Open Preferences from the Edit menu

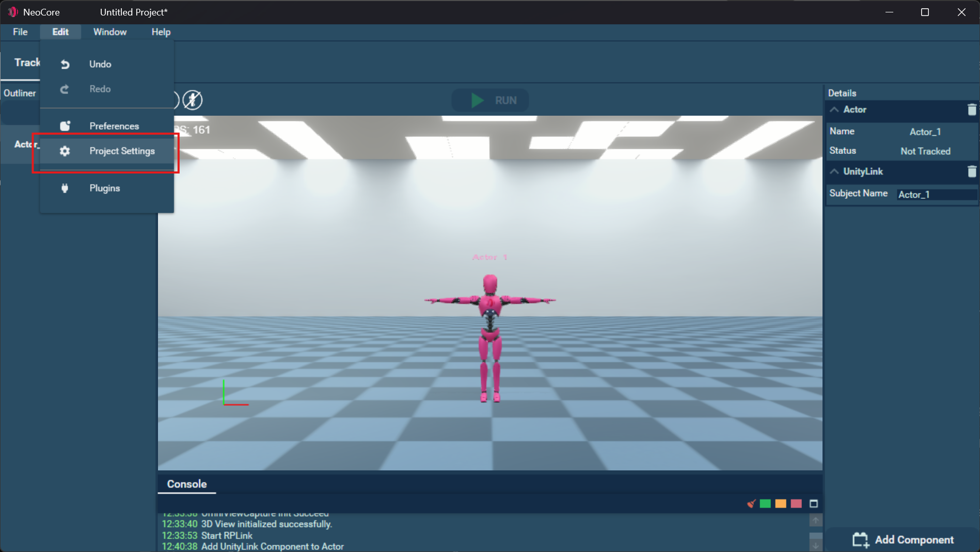tap(114, 126)
